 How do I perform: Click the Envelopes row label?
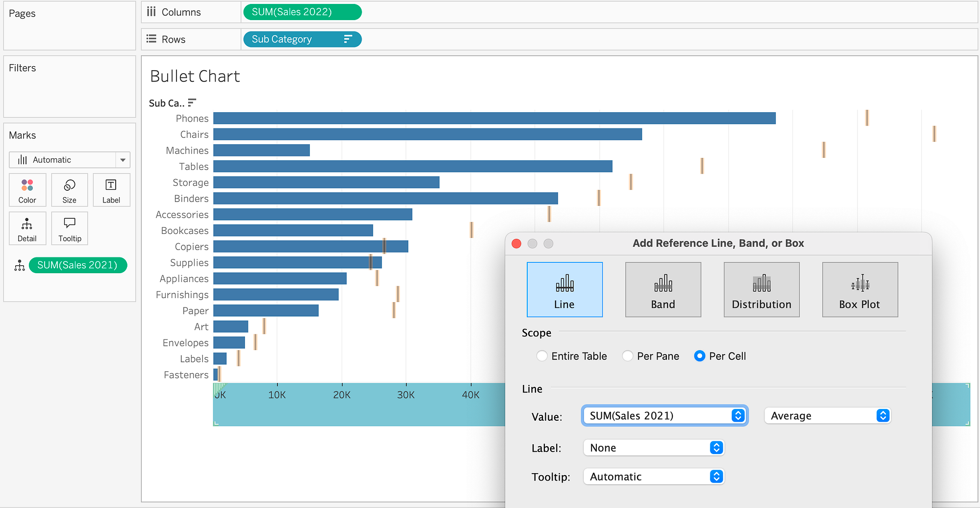(x=186, y=343)
